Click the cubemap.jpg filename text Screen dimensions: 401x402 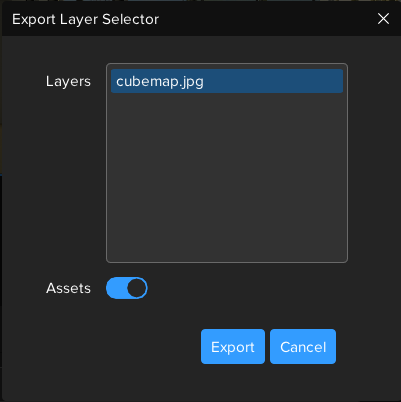(x=160, y=82)
